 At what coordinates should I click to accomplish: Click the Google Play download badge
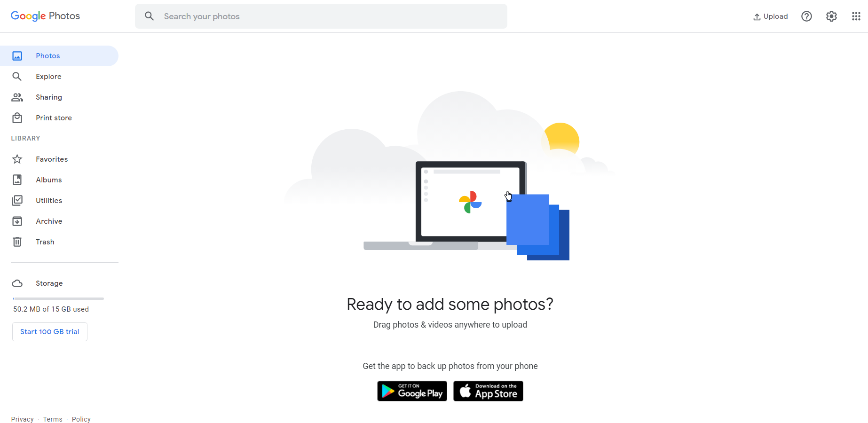(412, 391)
